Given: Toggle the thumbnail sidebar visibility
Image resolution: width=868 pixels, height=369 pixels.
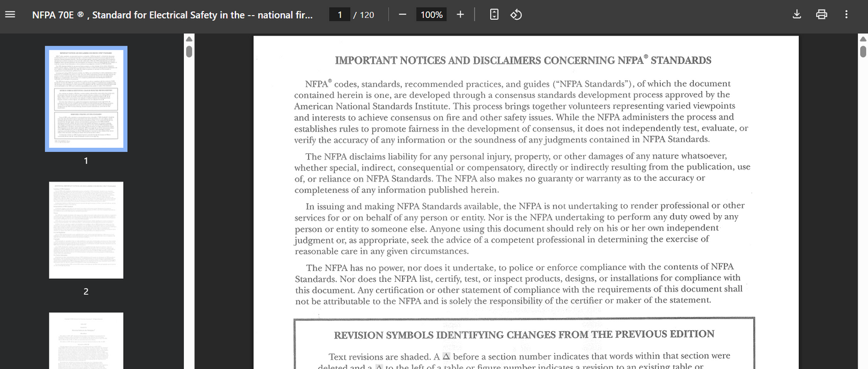Looking at the screenshot, I should tap(10, 14).
